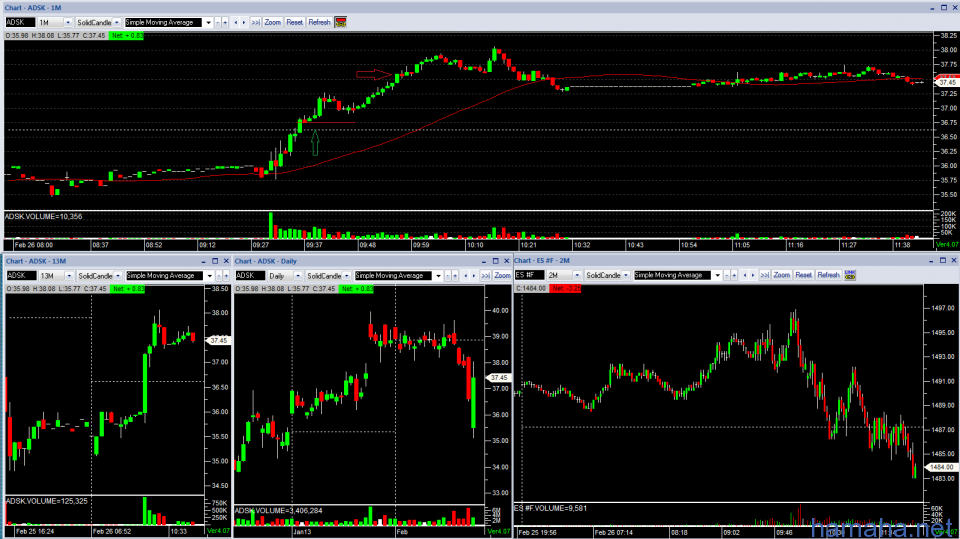Close the Chart - ADSK - 13M window
Viewport: 960px width, 539px height.
(x=226, y=261)
